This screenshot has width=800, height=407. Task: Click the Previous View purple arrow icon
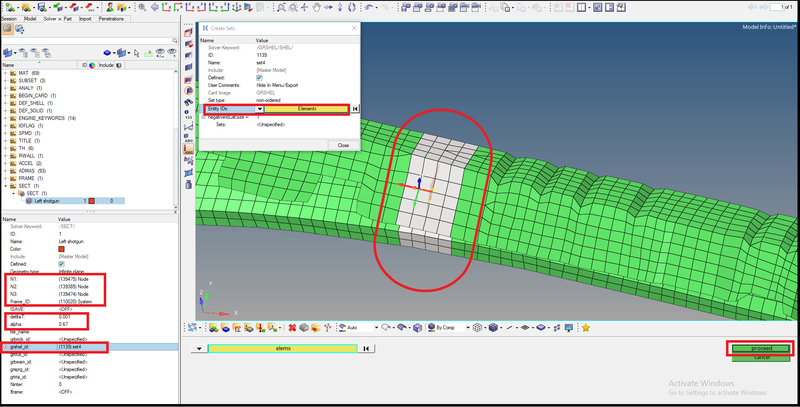point(155,8)
